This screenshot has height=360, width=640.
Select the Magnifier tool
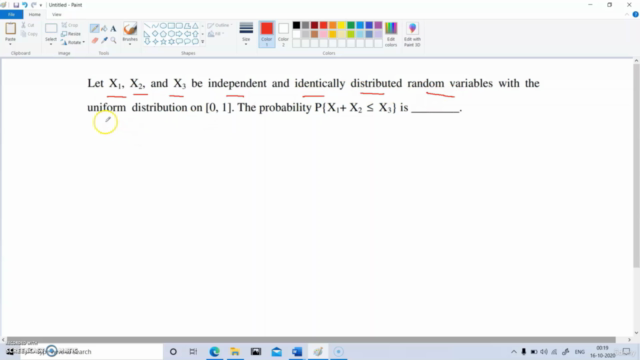click(113, 40)
